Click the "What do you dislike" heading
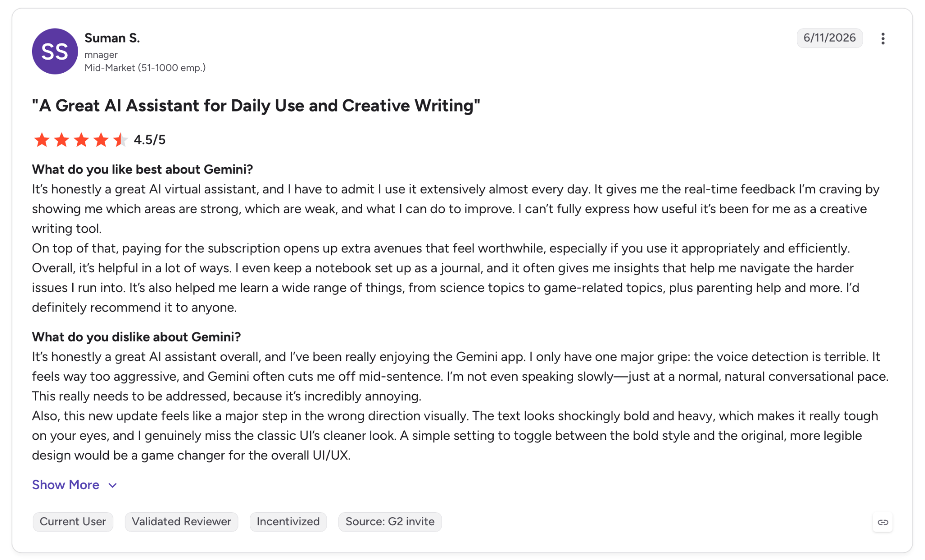 pyautogui.click(x=136, y=337)
